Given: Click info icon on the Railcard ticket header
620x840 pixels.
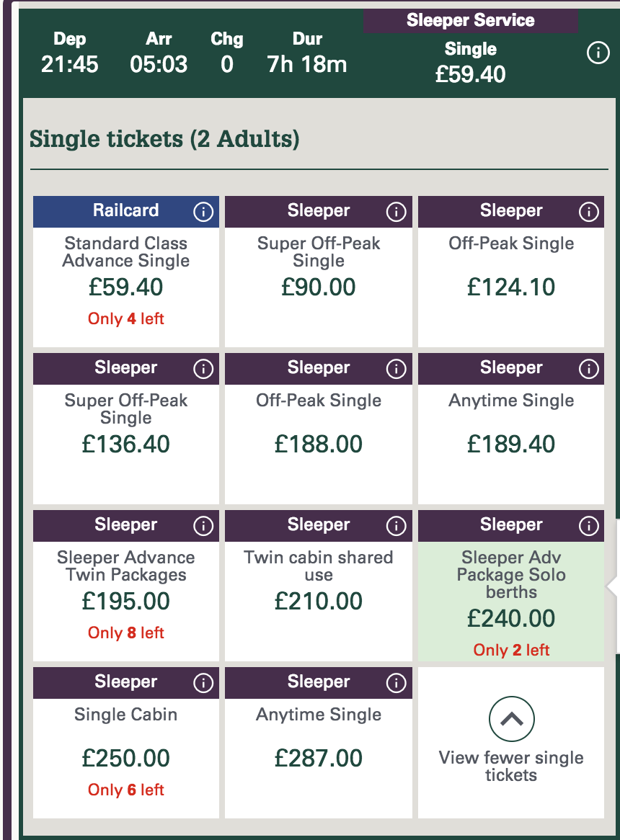Looking at the screenshot, I should pyautogui.click(x=204, y=212).
